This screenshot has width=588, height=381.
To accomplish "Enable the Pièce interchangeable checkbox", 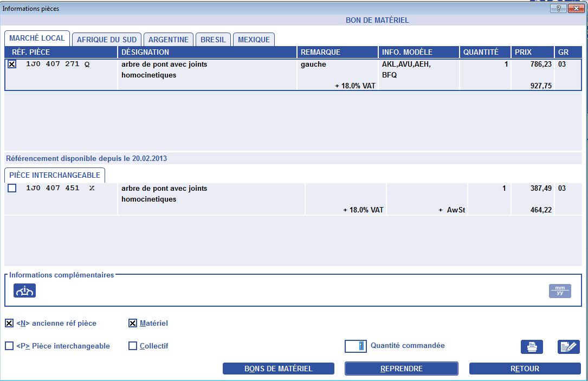I will [9, 346].
